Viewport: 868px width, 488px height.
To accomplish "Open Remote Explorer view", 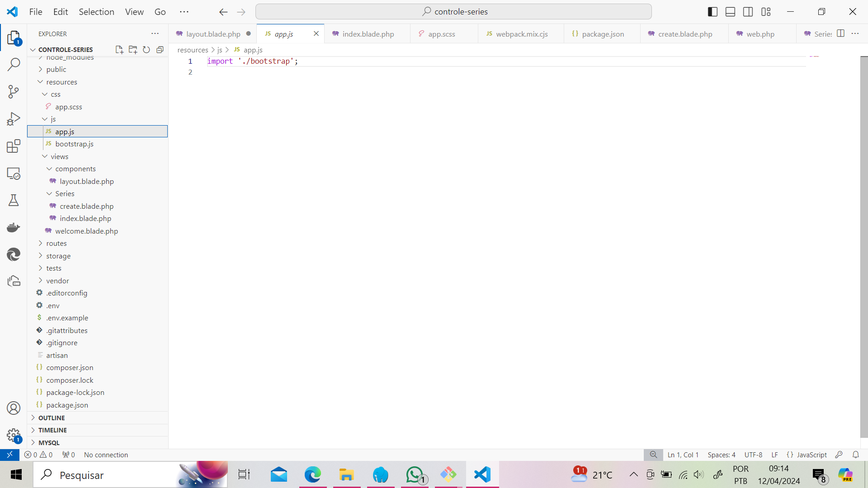I will 14,174.
